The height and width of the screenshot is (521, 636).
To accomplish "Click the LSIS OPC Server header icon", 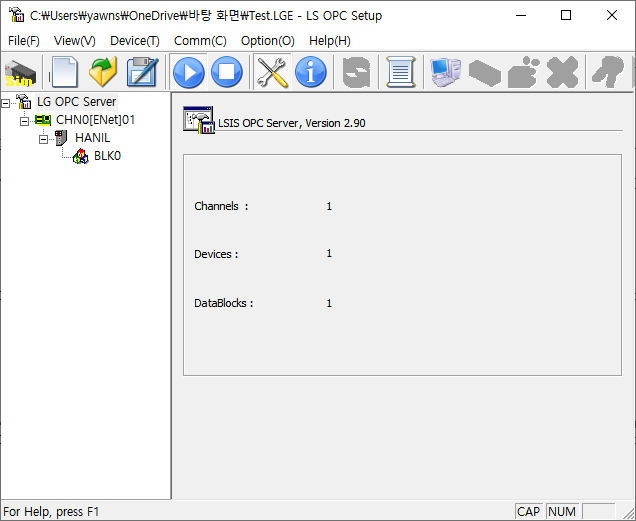I will 199,120.
